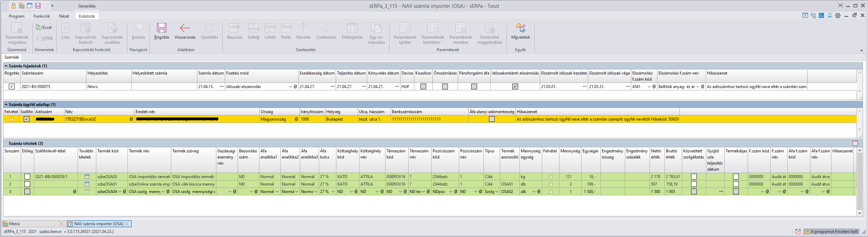Open További tételek grid icon in row 1
Image resolution: width=868 pixels, height=237 pixels.
pos(87,177)
